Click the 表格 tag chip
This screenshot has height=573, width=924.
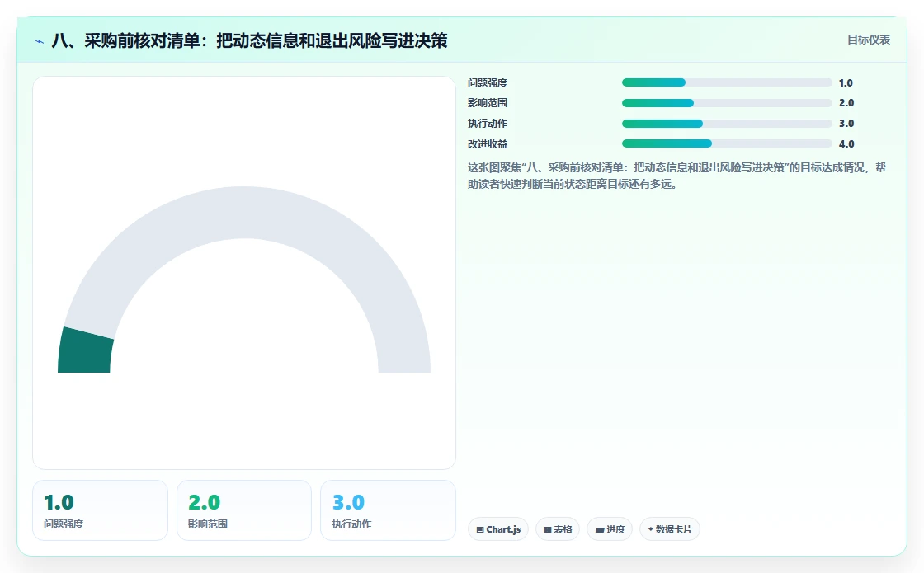click(558, 529)
